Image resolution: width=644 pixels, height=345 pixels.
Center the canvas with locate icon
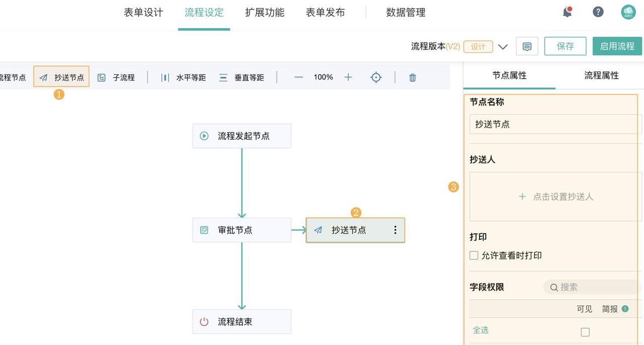pos(376,77)
